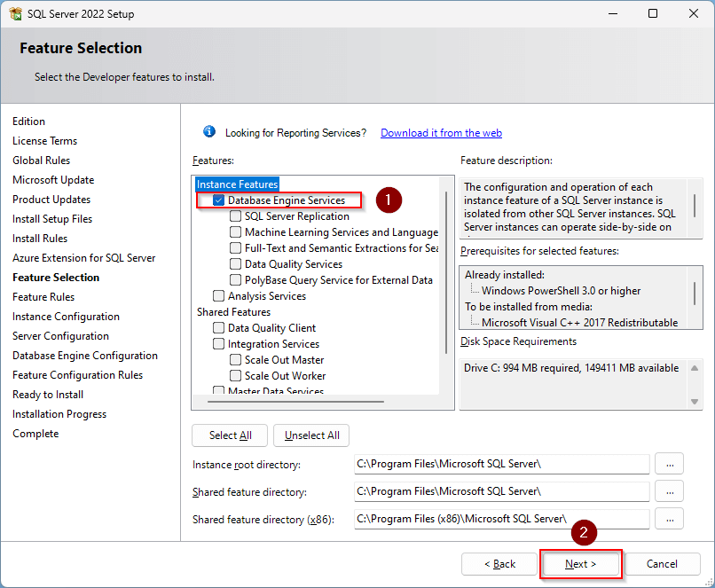
Task: Click the SQL Server Setup title bar icon
Action: click(x=16, y=14)
